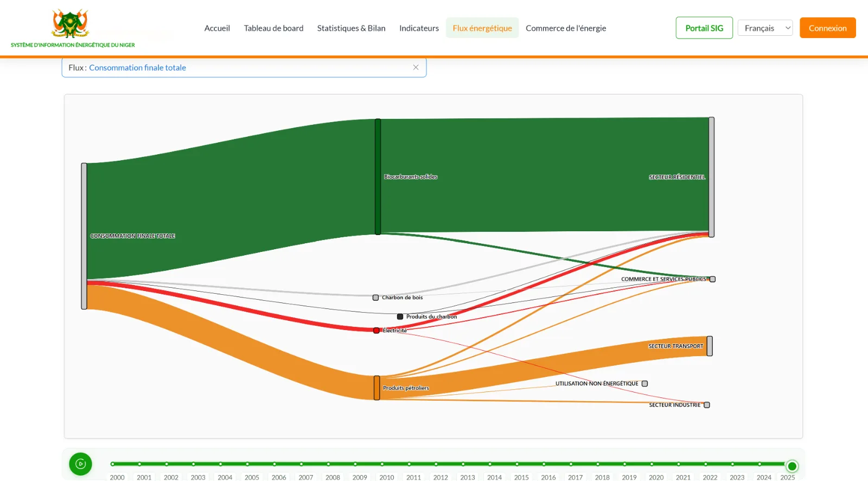Jump to year 2005 on timeline

[247, 464]
